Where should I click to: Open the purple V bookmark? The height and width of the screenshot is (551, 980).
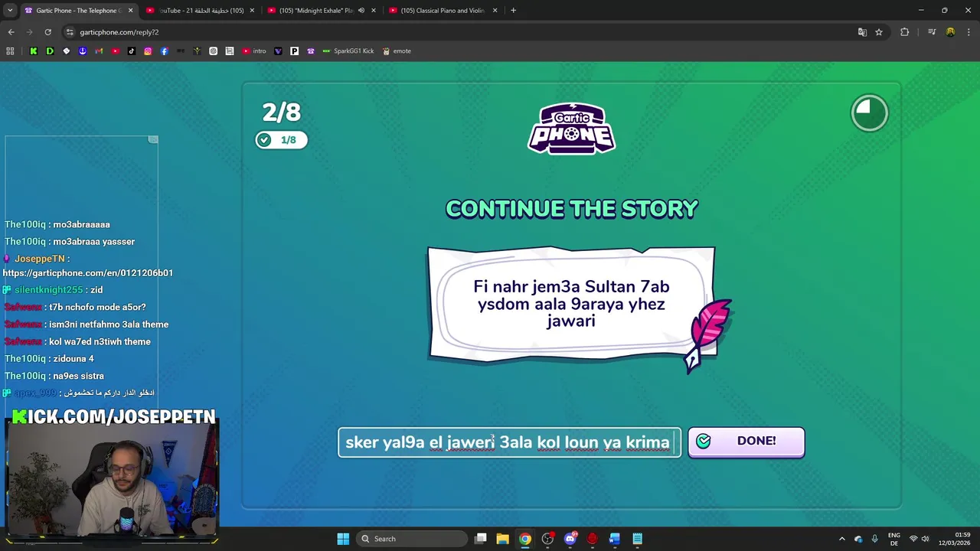coord(278,51)
